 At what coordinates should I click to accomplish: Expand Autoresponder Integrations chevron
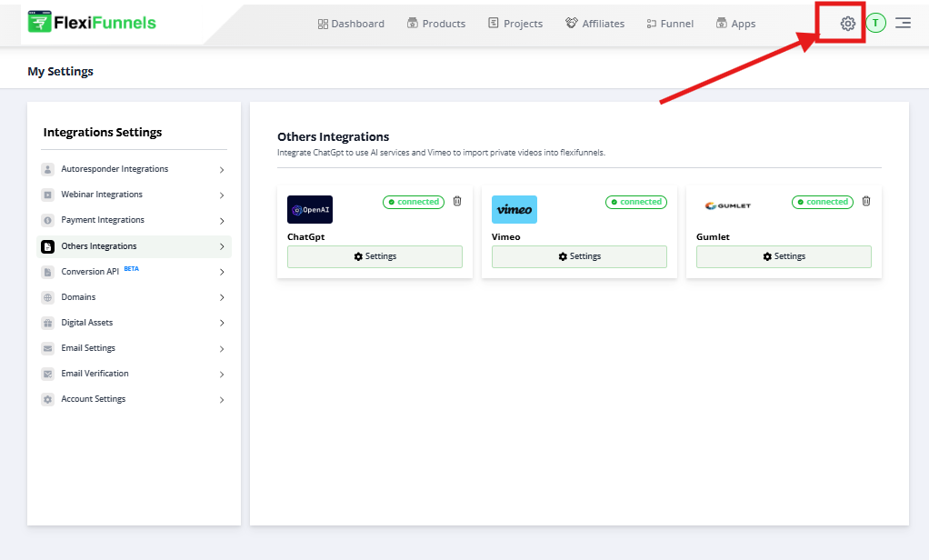(222, 170)
